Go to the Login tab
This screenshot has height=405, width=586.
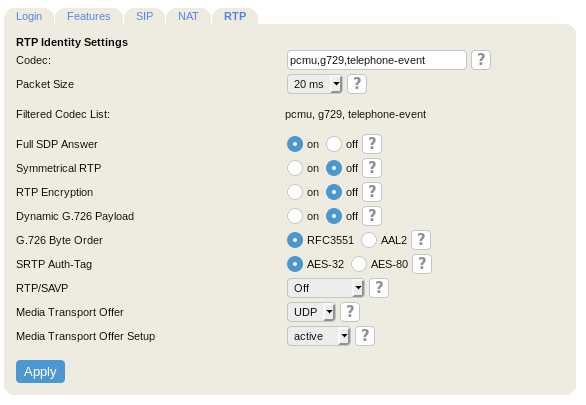[x=29, y=16]
